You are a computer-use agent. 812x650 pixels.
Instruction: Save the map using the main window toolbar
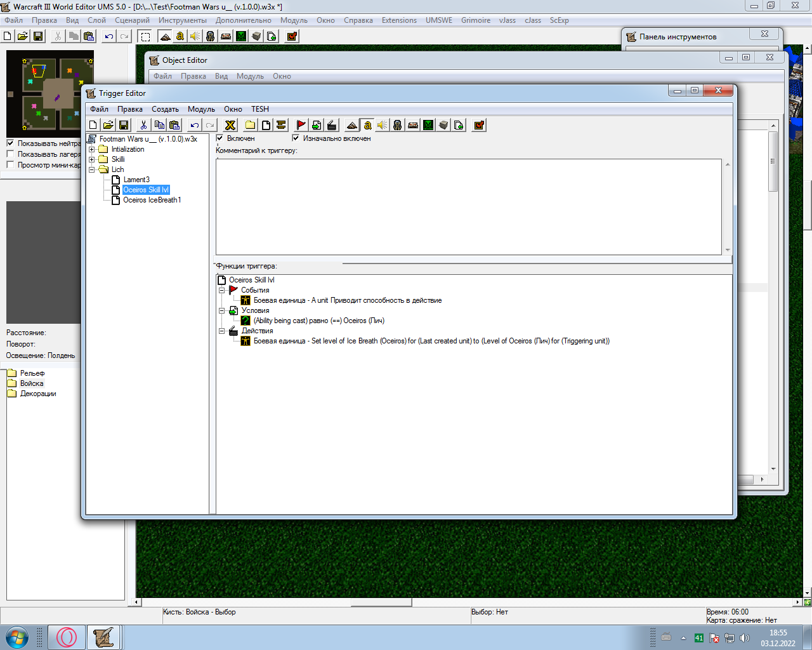[38, 36]
